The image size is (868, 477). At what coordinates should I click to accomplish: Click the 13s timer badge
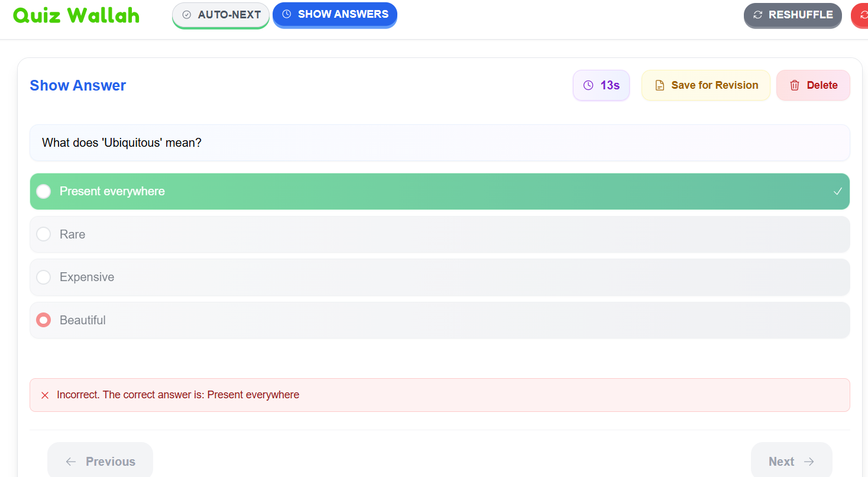(x=601, y=85)
